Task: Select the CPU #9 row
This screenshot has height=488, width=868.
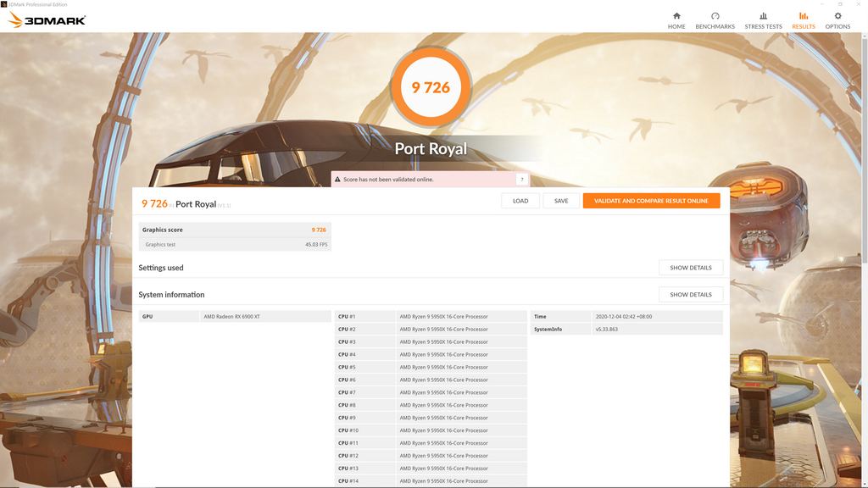Action: (431, 418)
